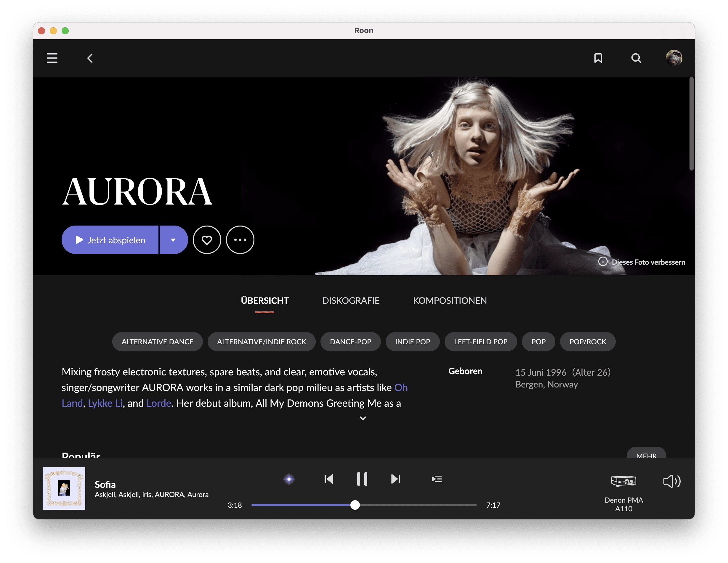Go back with the arrow icon

[90, 58]
